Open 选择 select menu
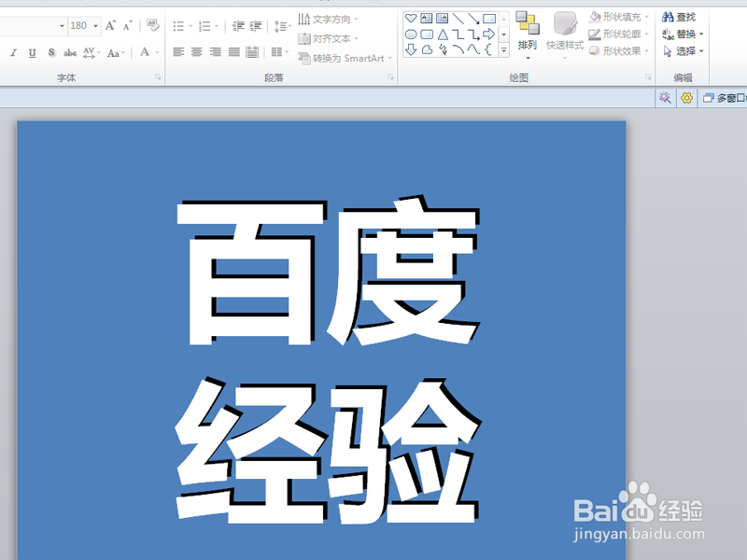Image resolution: width=747 pixels, height=560 pixels. (x=683, y=51)
